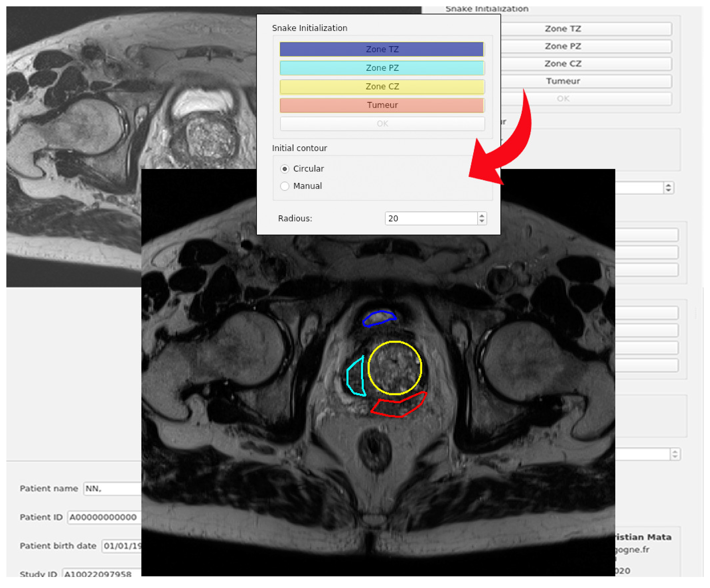Click the cyan Zone PZ button
The image size is (710, 588).
(x=382, y=68)
